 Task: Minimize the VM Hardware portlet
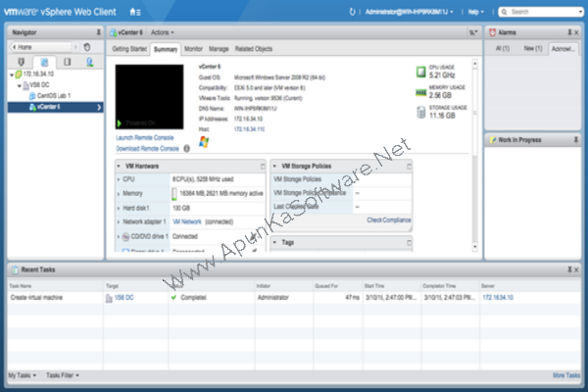262,167
